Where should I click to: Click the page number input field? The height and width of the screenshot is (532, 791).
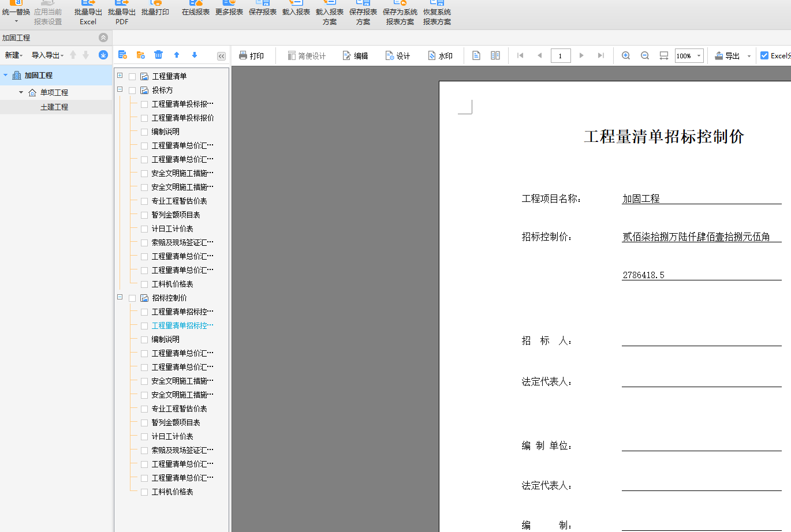coord(561,56)
